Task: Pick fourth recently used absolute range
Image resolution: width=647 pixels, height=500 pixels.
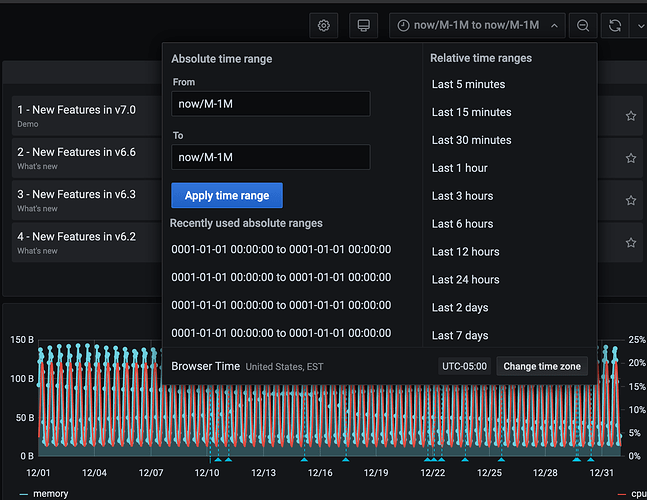Action: (281, 333)
